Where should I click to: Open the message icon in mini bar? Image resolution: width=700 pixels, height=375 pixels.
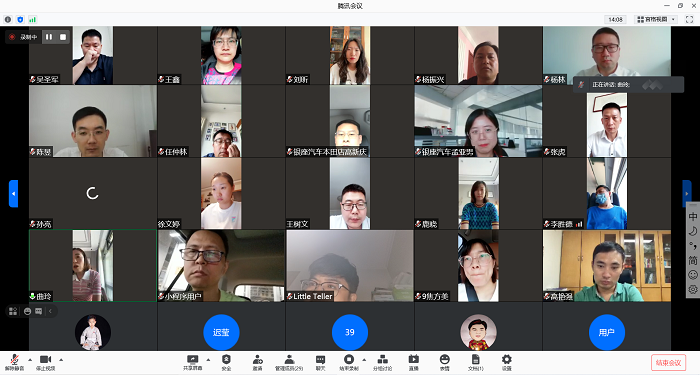(38, 311)
